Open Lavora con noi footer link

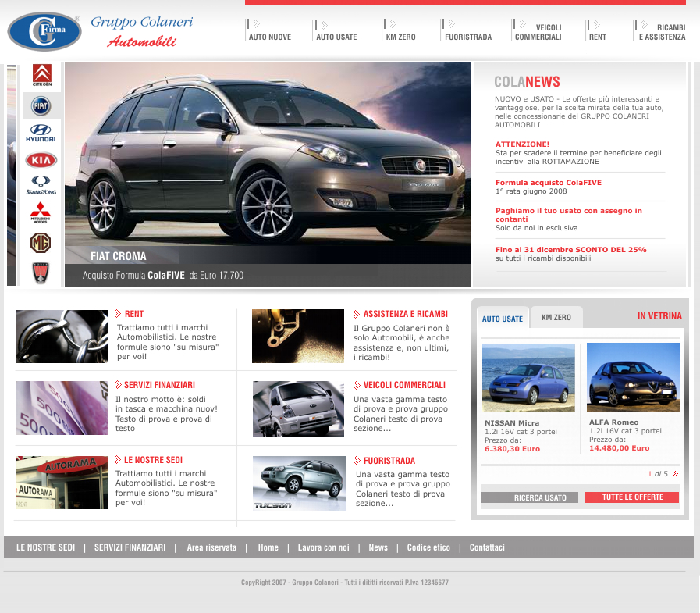[x=324, y=547]
